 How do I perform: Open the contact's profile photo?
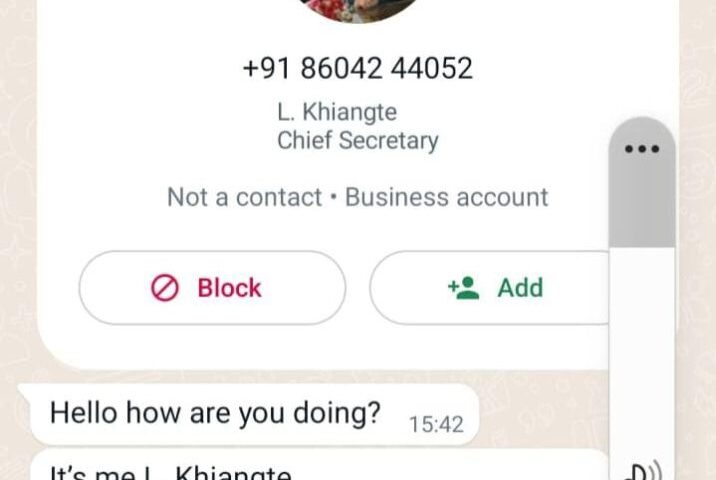(359, 9)
